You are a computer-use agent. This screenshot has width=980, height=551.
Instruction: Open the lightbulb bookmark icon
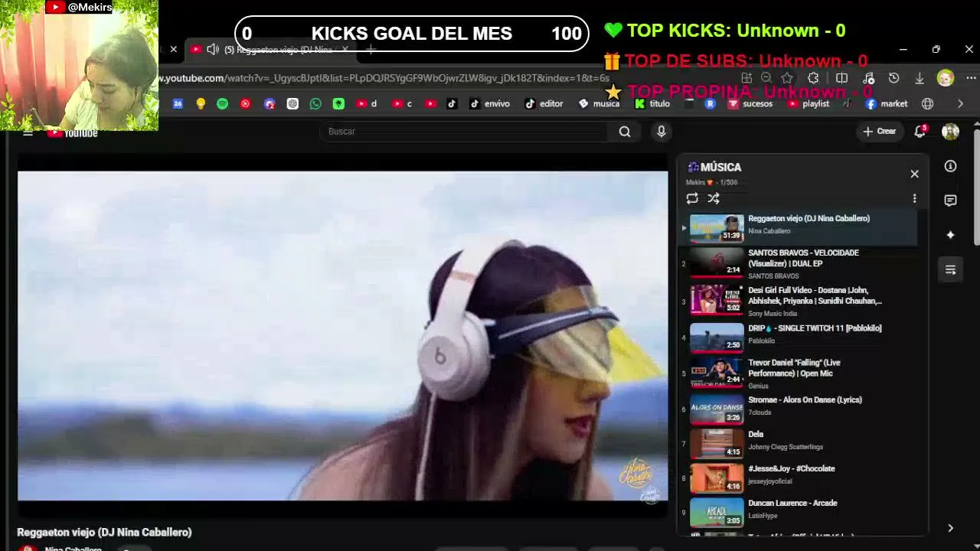point(201,104)
